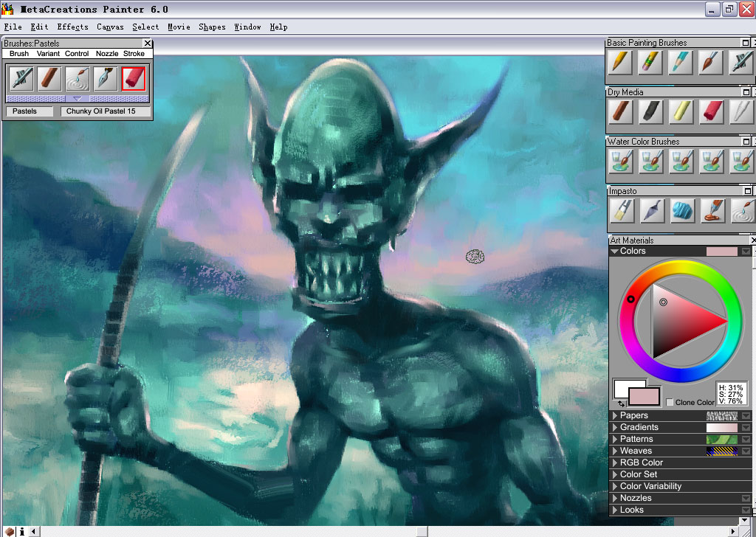This screenshot has height=537, width=756.
Task: Open the Shapes menu
Action: [x=212, y=27]
